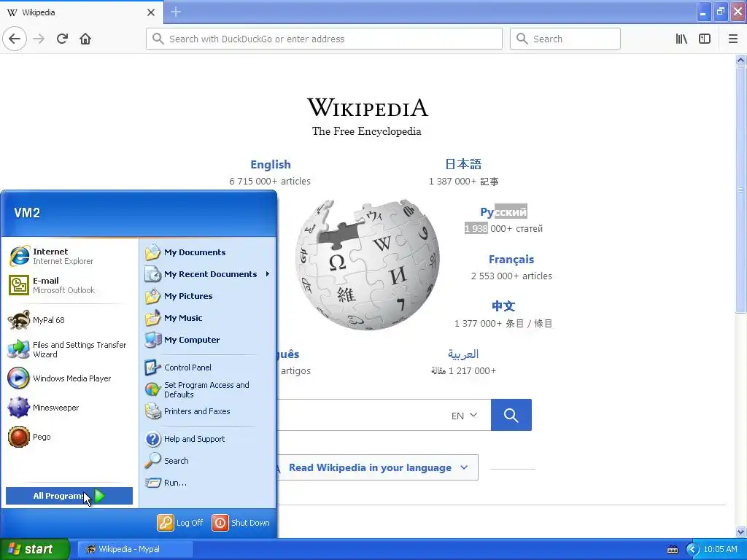Click the blue Wikipedia search magnifier button

(x=511, y=415)
